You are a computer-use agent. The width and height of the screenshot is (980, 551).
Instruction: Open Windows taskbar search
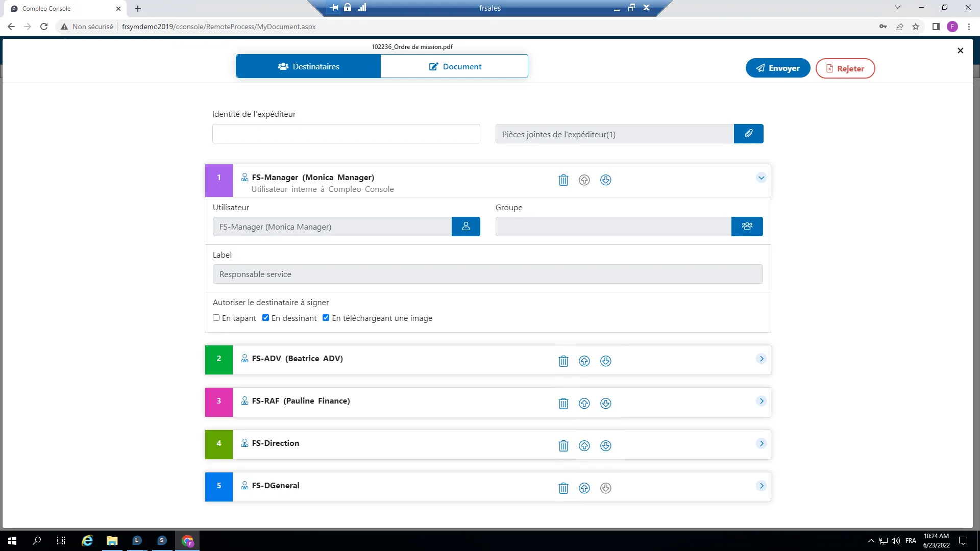pos(37,541)
